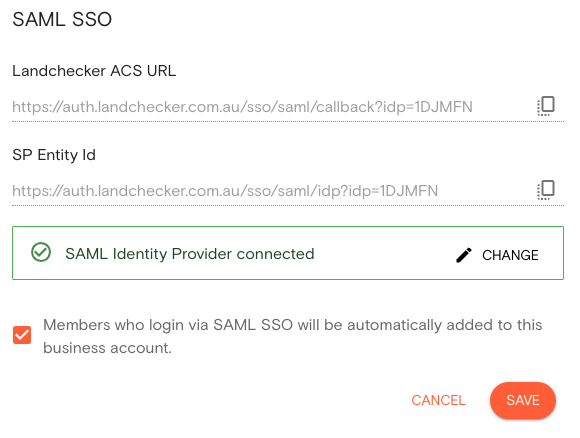Click the Members who login via SAML text
The image size is (580, 438).
[293, 325]
